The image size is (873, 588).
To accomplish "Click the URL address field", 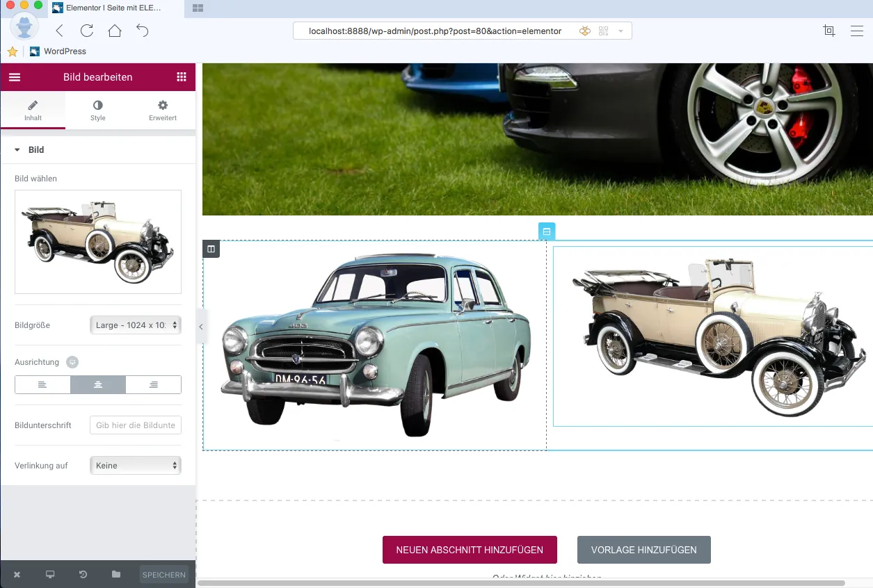I will point(435,31).
